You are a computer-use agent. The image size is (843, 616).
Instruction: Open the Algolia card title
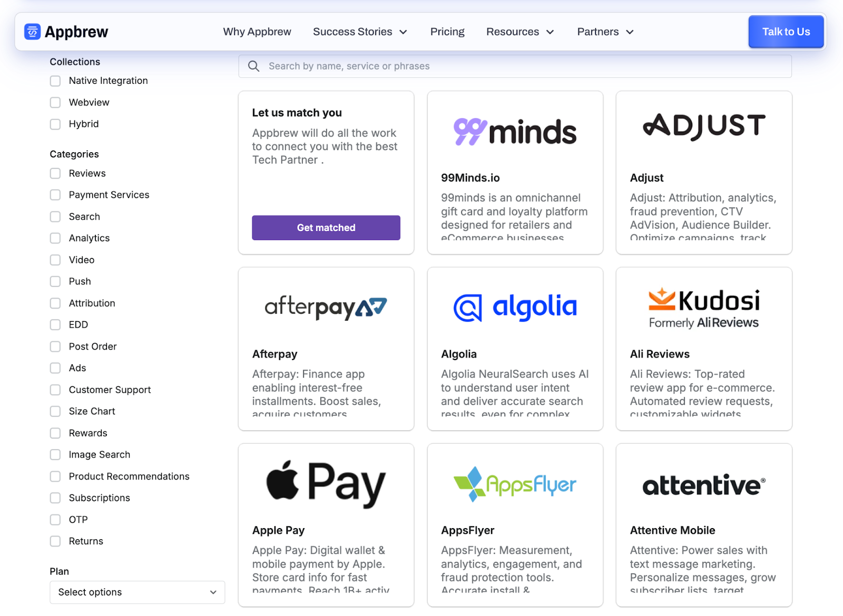(459, 354)
